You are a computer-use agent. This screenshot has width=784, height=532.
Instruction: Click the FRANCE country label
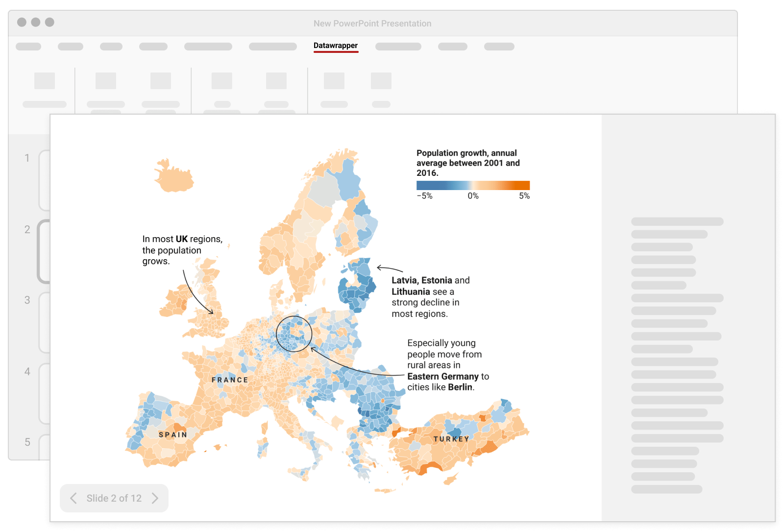(230, 380)
